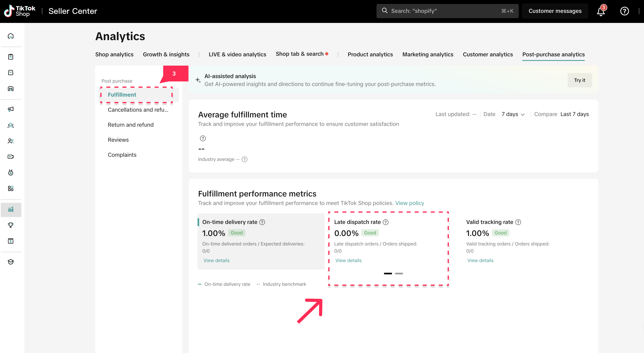This screenshot has width=644, height=353.
Task: Click the Analytics bar chart sidebar icon
Action: tap(11, 209)
